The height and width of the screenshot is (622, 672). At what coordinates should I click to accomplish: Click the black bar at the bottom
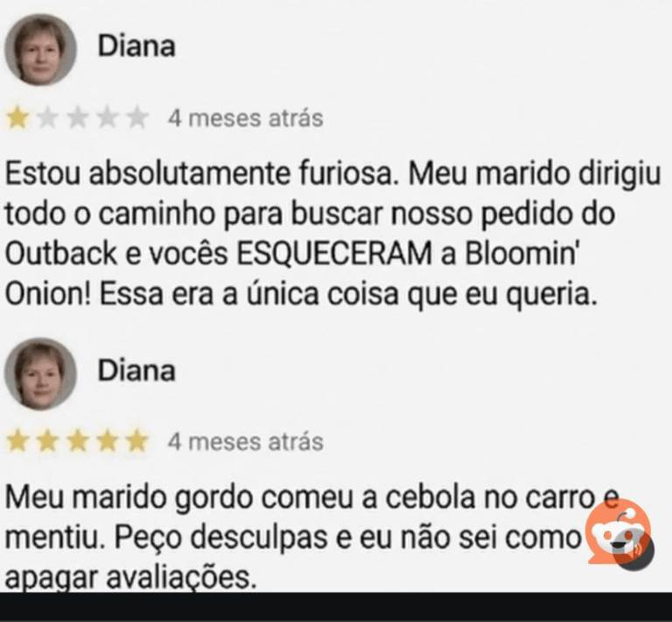point(336,607)
